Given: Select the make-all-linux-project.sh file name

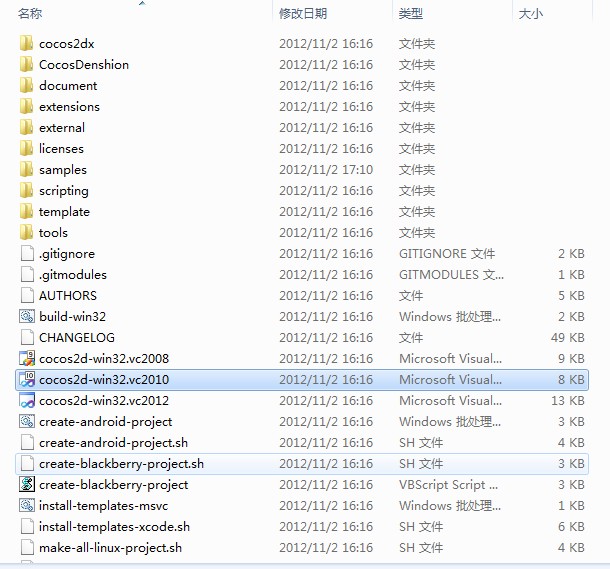Looking at the screenshot, I should pyautogui.click(x=110, y=548).
